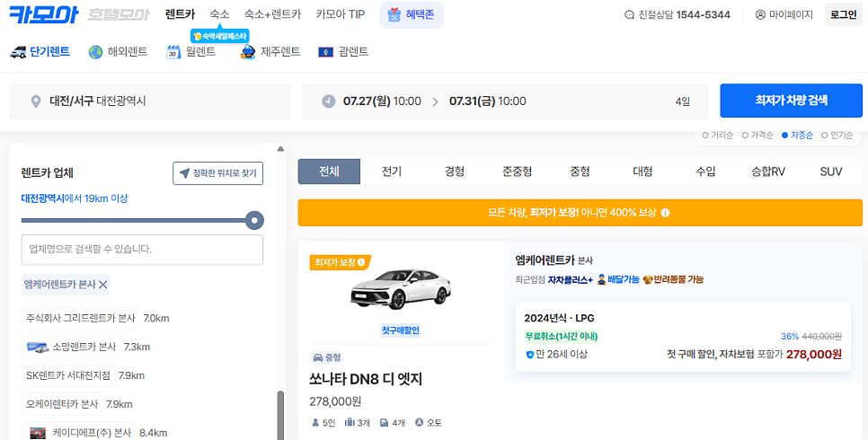
Task: Click the clock icon in date field
Action: click(329, 101)
